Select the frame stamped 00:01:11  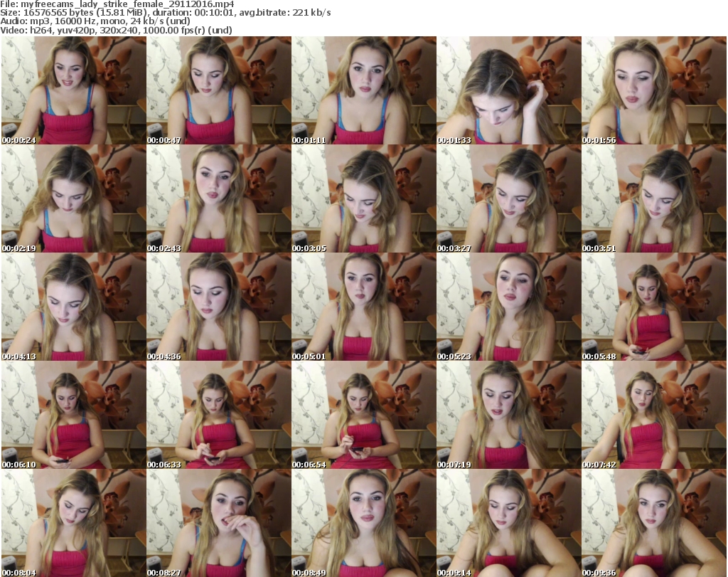(x=363, y=90)
